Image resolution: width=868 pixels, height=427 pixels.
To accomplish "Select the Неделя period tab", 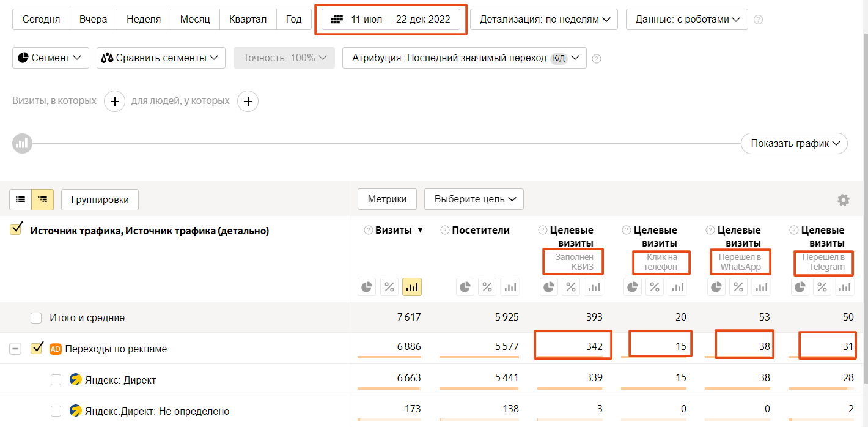I will (x=144, y=20).
